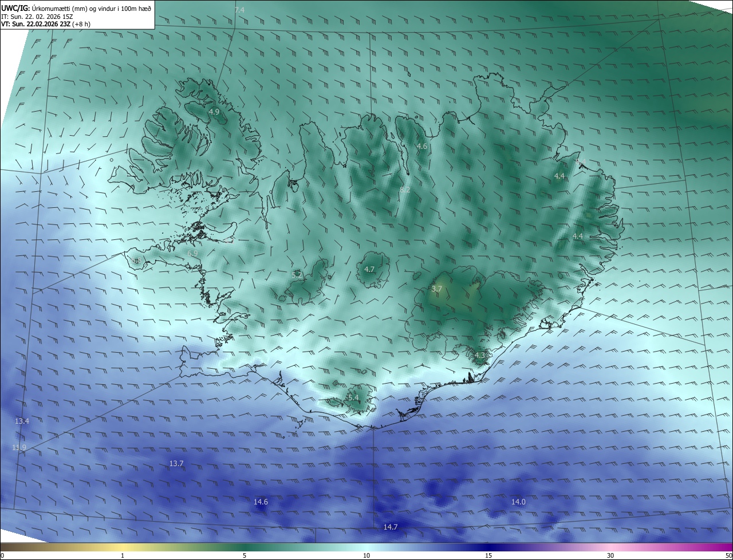Click the color scale label "1"
This screenshot has width=733, height=560.
point(123,555)
